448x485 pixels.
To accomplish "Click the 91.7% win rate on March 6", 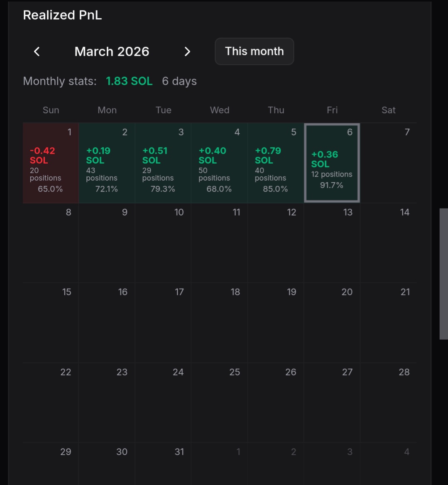I will coord(332,185).
